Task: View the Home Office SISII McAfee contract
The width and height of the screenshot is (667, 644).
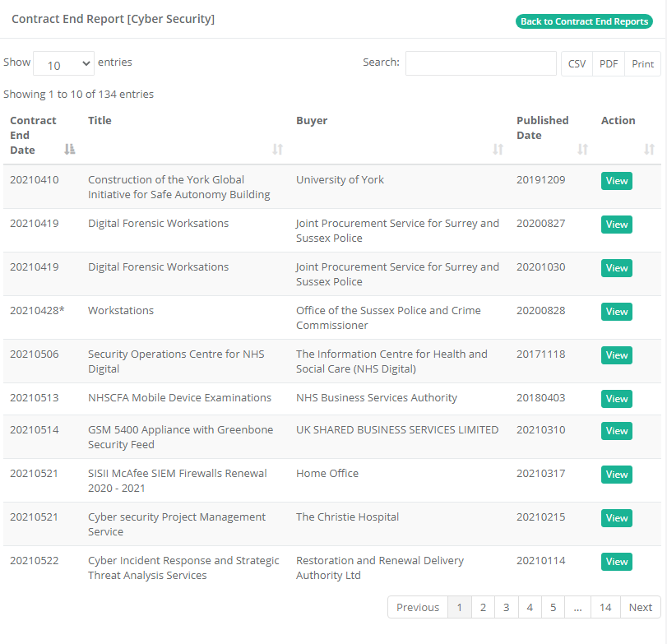Action: point(616,475)
